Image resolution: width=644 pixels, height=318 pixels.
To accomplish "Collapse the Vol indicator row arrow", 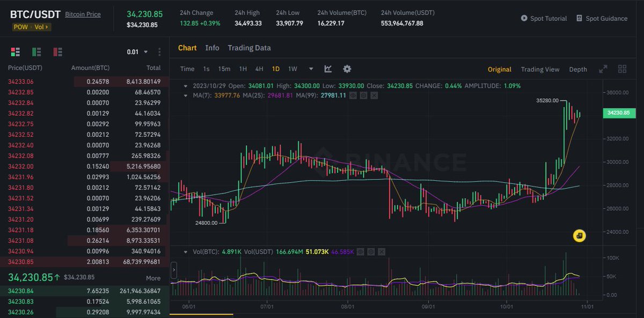I will (x=186, y=252).
